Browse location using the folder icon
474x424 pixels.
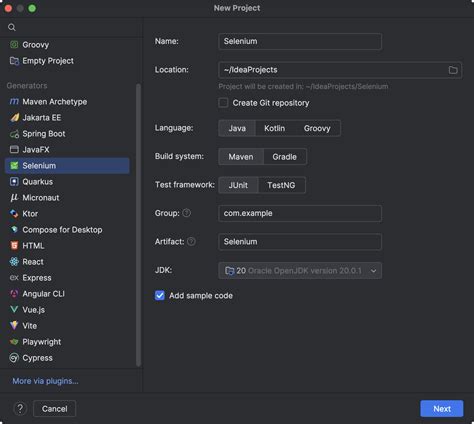(x=453, y=70)
